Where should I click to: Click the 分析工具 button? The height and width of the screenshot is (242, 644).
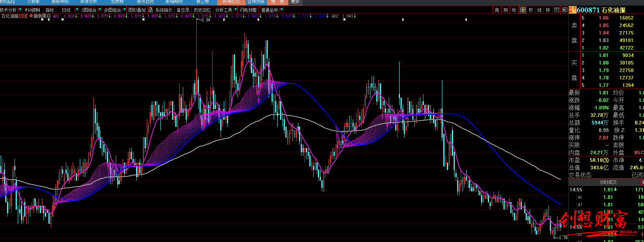[x=223, y=10]
